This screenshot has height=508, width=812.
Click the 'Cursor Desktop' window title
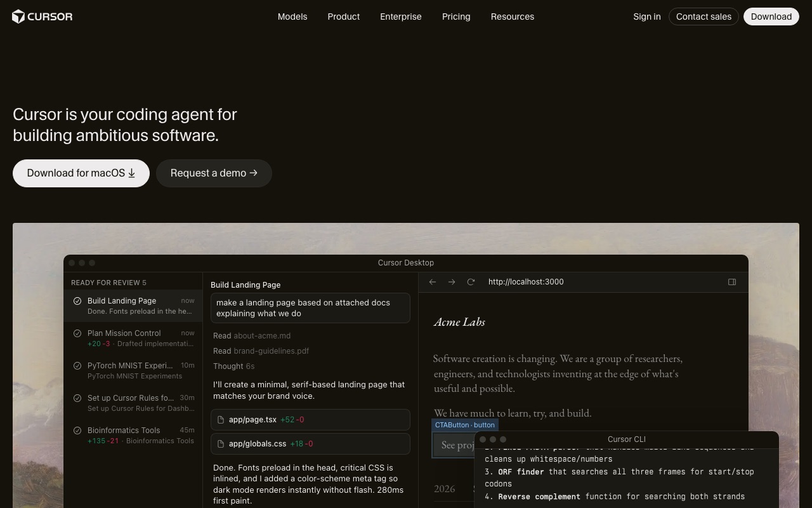coord(406,263)
